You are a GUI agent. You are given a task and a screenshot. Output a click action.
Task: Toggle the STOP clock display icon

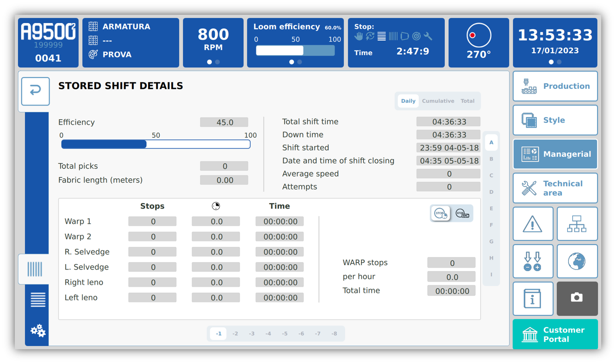[440, 213]
